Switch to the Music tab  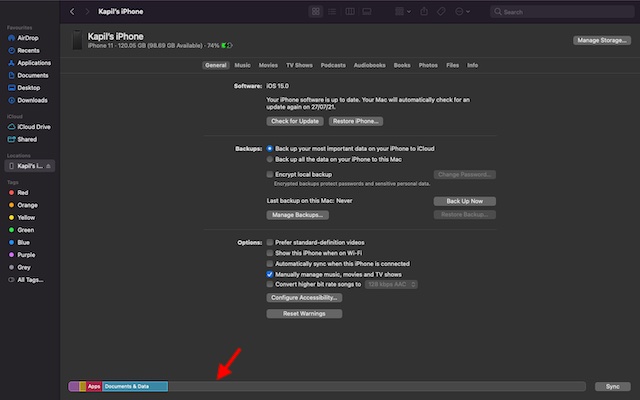pos(242,65)
